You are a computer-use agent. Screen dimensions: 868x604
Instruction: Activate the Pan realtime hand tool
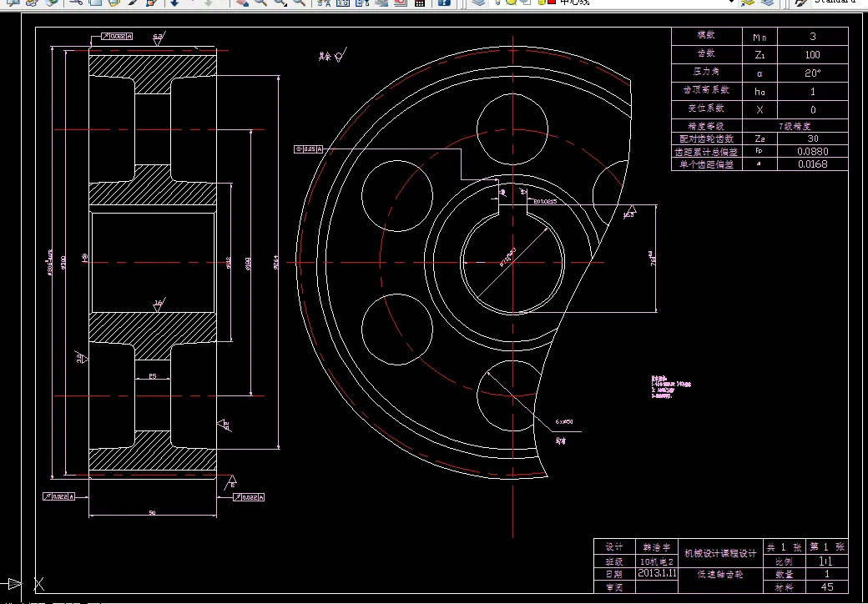click(242, 3)
